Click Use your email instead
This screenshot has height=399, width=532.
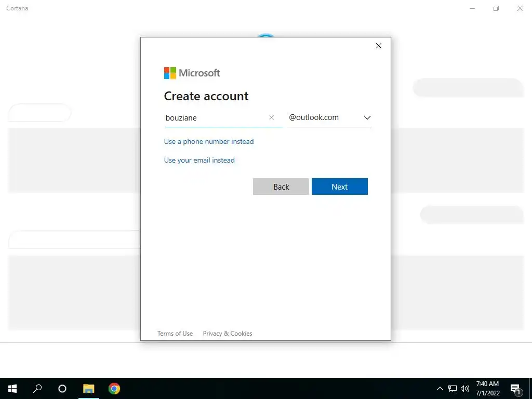click(x=199, y=160)
